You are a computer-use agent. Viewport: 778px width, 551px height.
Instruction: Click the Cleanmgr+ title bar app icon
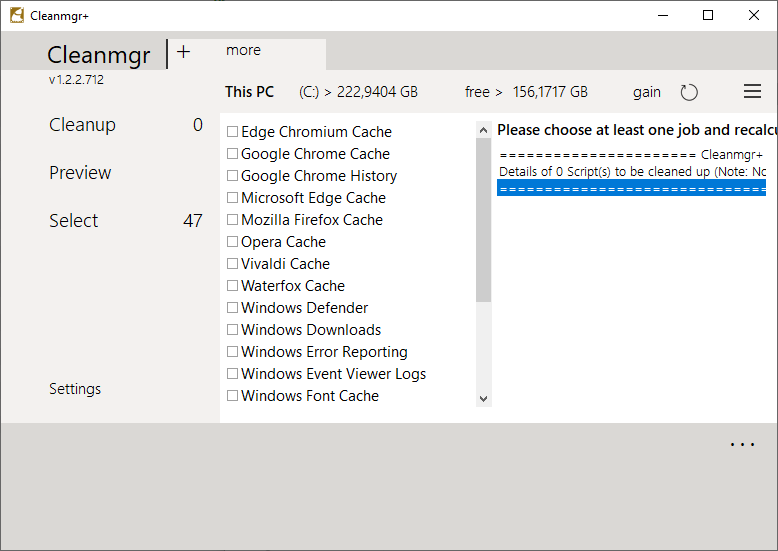[17, 15]
